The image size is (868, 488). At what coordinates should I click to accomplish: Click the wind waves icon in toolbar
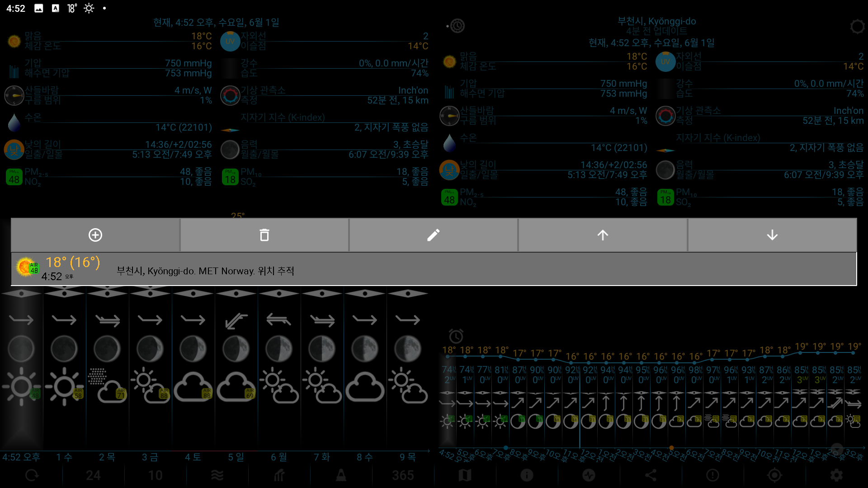[217, 475]
